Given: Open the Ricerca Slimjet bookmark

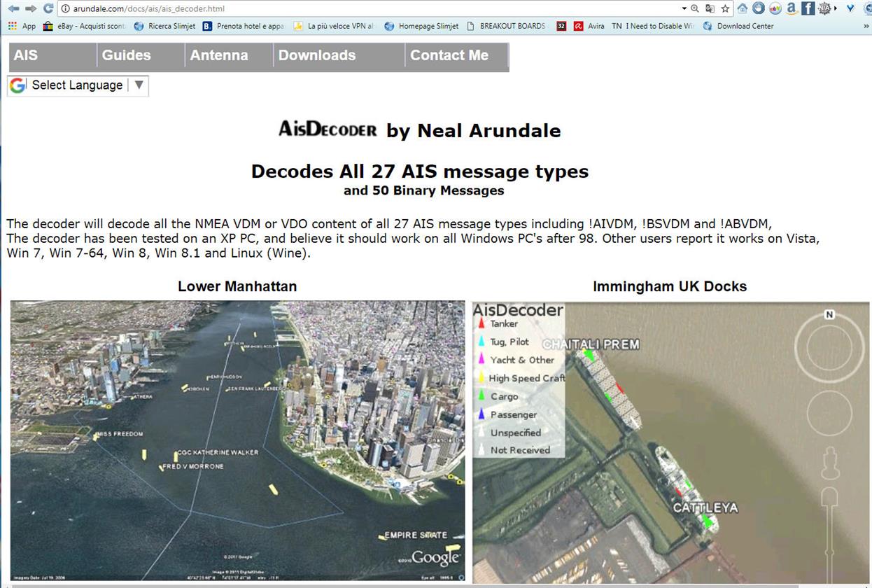Looking at the screenshot, I should 164,26.
